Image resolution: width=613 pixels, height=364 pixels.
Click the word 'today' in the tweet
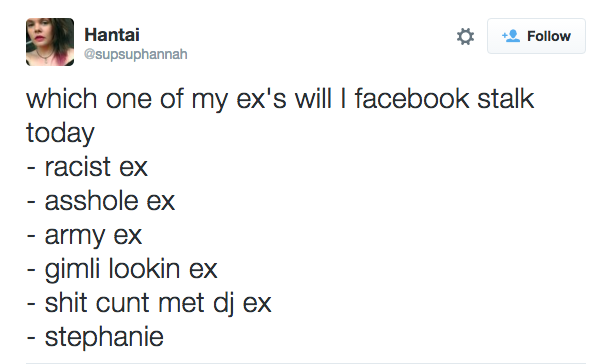point(61,133)
